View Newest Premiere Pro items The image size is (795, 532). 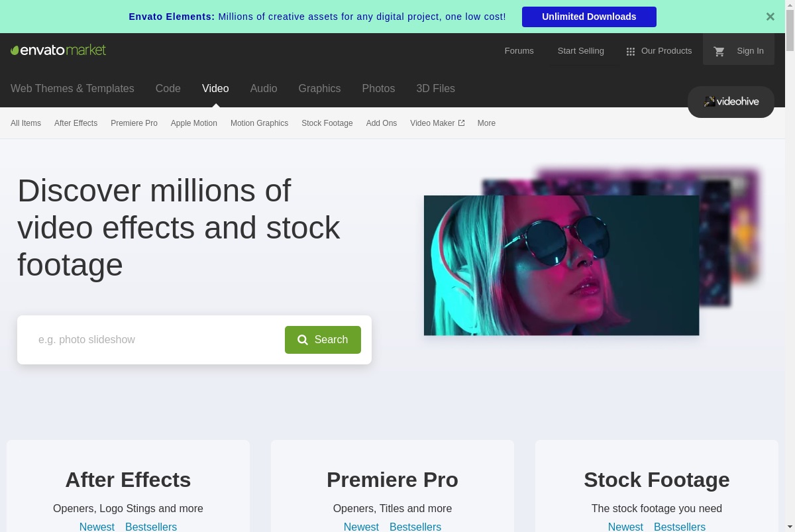[361, 526]
